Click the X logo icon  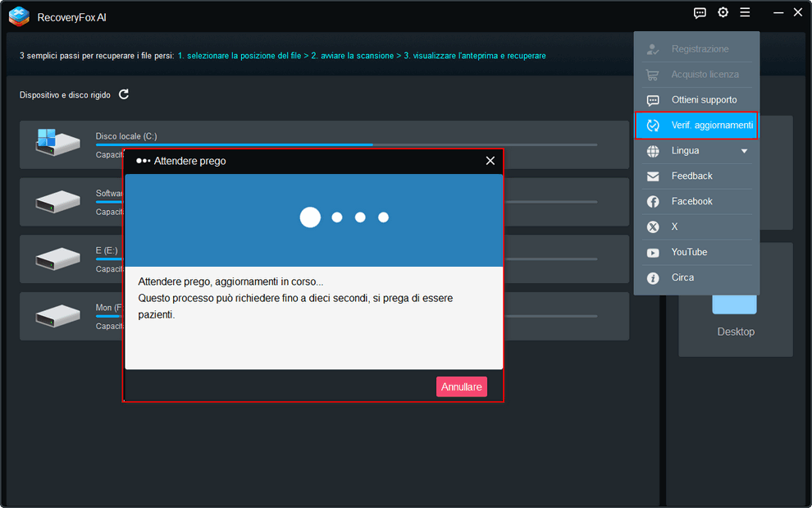pos(653,227)
